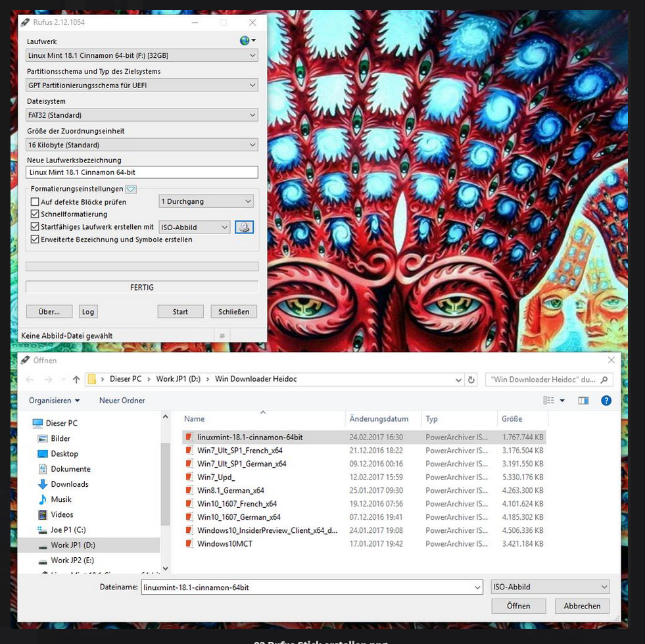Open the ISO-Abbild boot type dropdown in Rufus
This screenshot has width=645, height=644.
point(194,227)
